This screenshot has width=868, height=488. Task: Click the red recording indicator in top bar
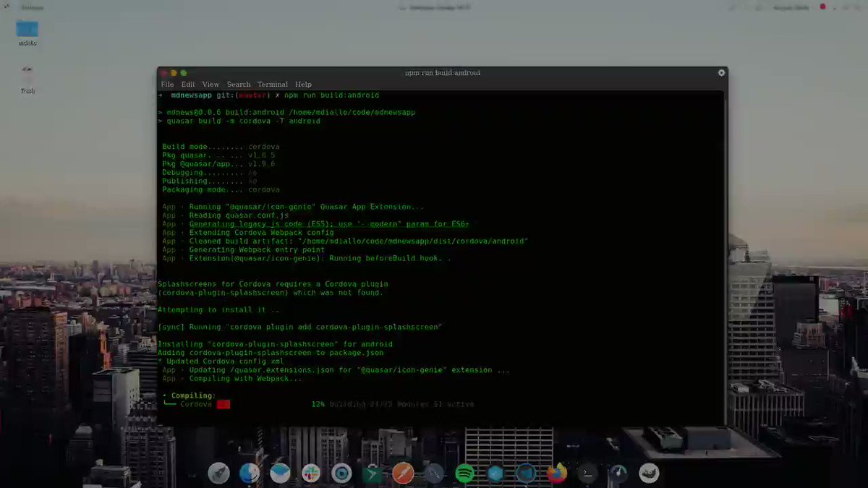click(x=822, y=7)
